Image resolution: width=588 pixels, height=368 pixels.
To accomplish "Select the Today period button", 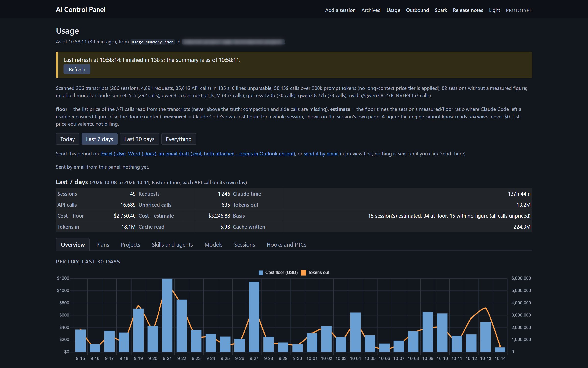I will click(67, 139).
